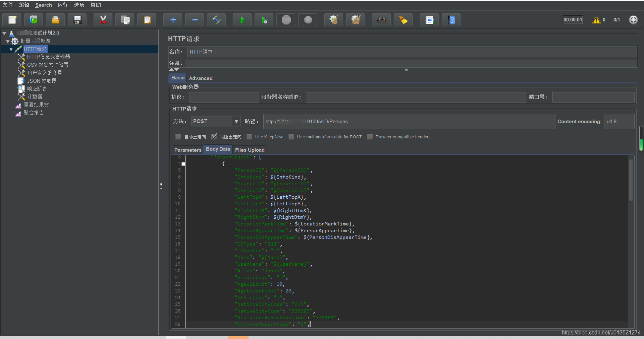Click the Stop test toolbar icon
Screen dimensions: 644x339
point(286,20)
